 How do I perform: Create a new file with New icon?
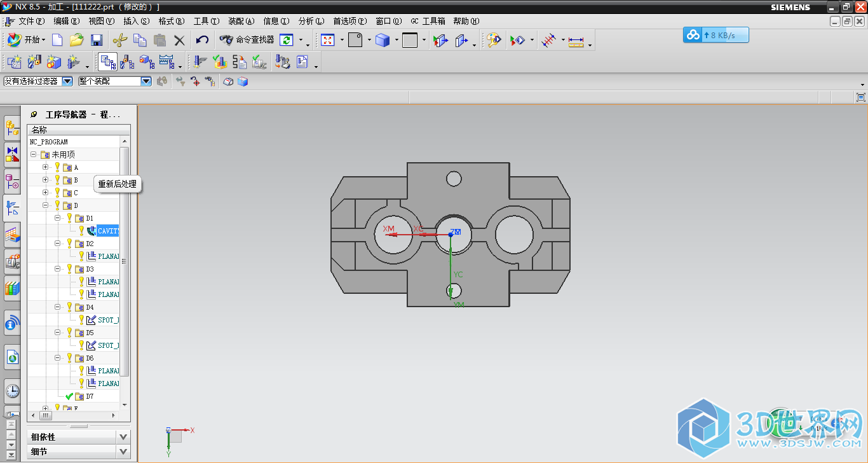[x=57, y=40]
